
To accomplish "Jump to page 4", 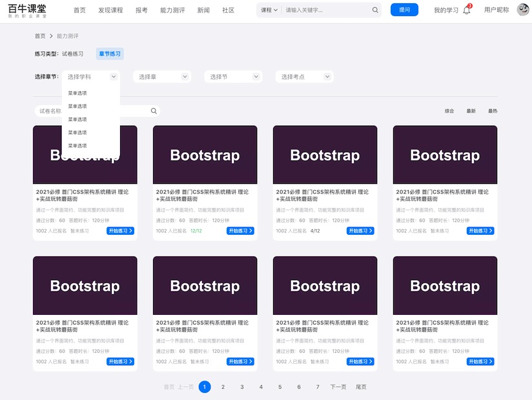I will [261, 387].
